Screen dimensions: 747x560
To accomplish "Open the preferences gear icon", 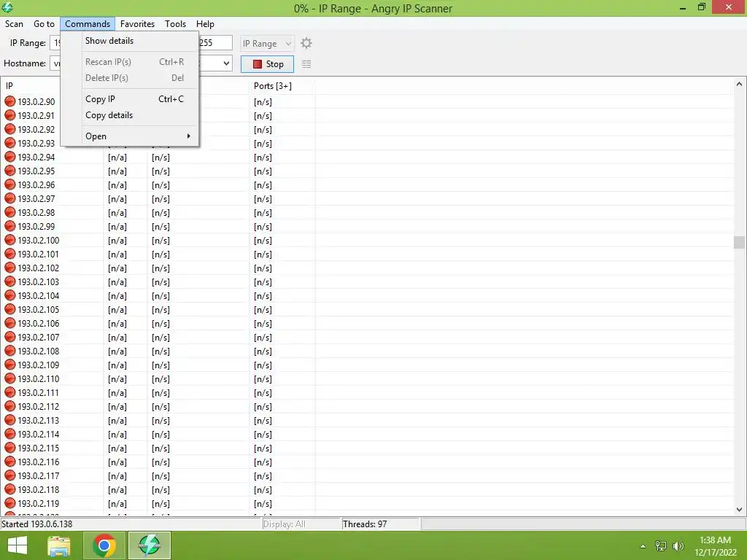I will (x=306, y=43).
